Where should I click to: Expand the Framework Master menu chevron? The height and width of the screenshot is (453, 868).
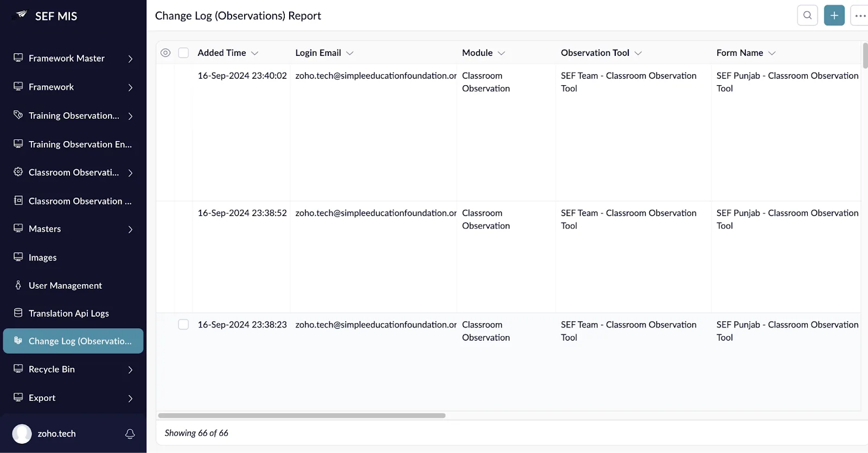[130, 59]
